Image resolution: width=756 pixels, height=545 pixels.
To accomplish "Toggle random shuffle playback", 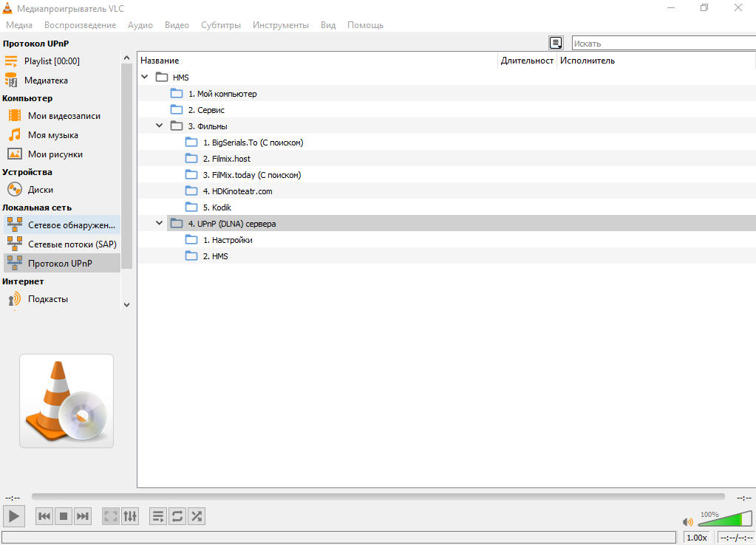I will point(197,517).
